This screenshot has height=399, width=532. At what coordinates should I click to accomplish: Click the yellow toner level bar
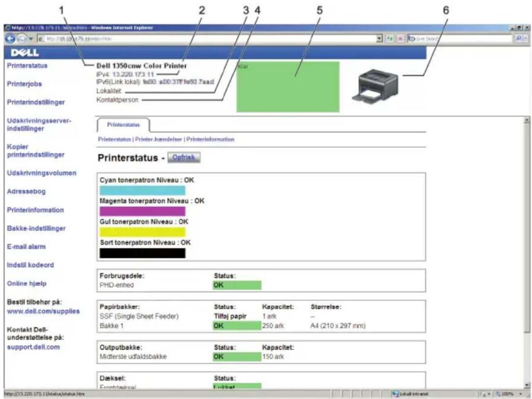(142, 232)
